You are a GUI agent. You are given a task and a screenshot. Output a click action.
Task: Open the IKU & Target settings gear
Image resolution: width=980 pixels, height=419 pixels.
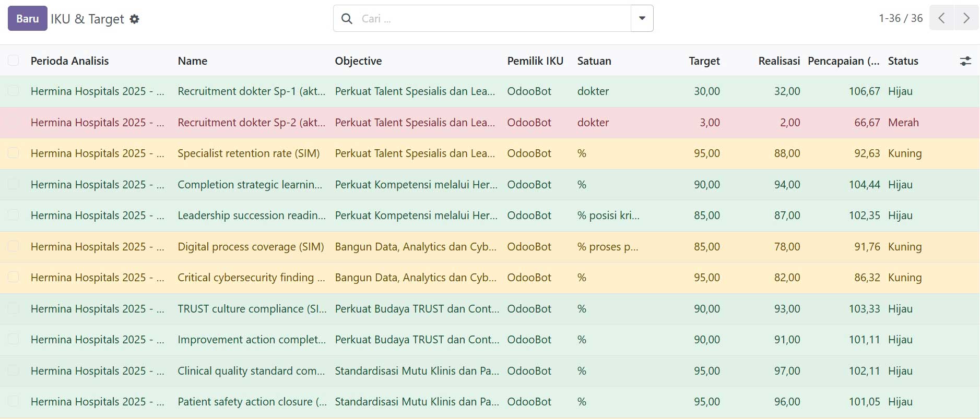coord(134,19)
